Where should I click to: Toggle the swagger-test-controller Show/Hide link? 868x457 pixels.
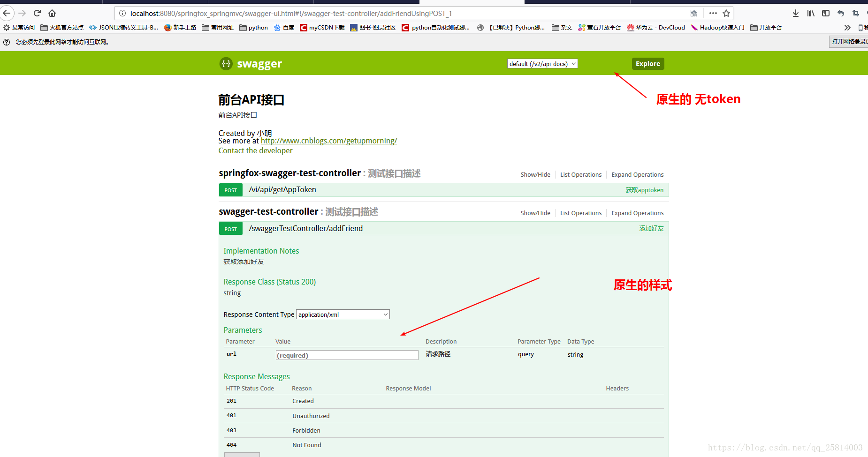click(x=535, y=213)
